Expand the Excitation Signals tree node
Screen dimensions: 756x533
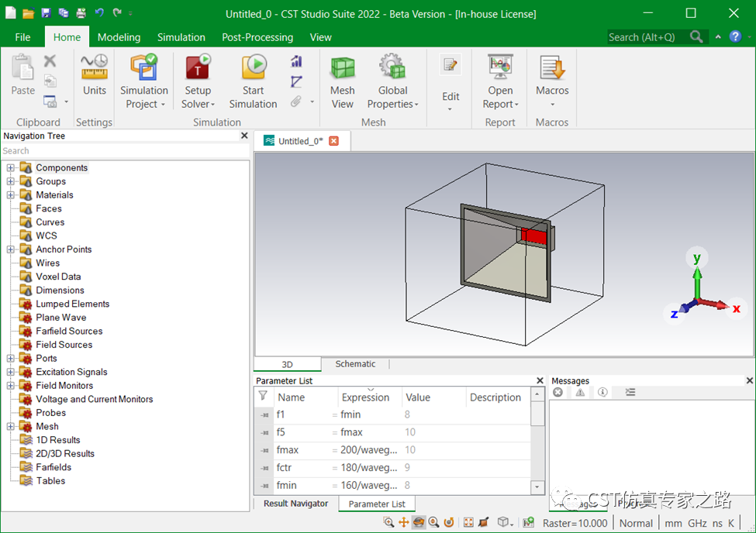point(11,372)
